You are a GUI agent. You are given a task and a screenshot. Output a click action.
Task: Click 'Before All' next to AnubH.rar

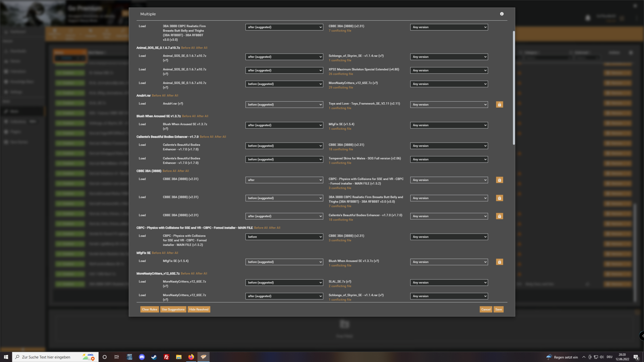click(x=159, y=96)
